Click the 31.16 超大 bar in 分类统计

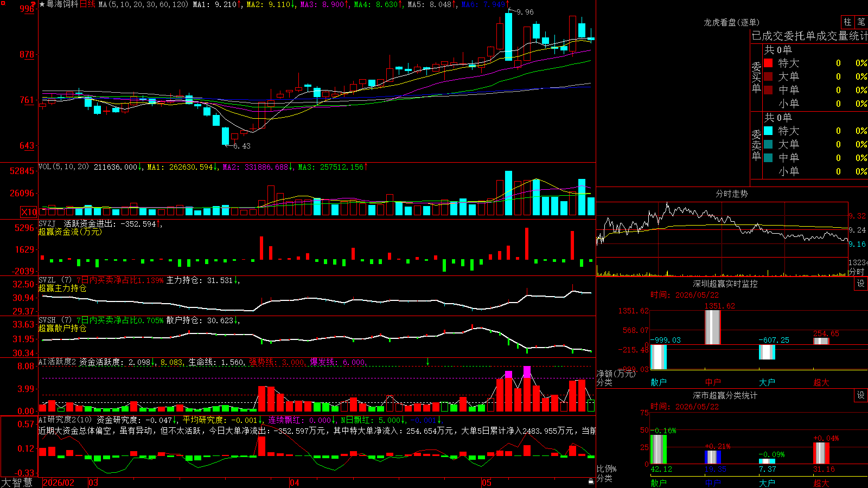821,453
